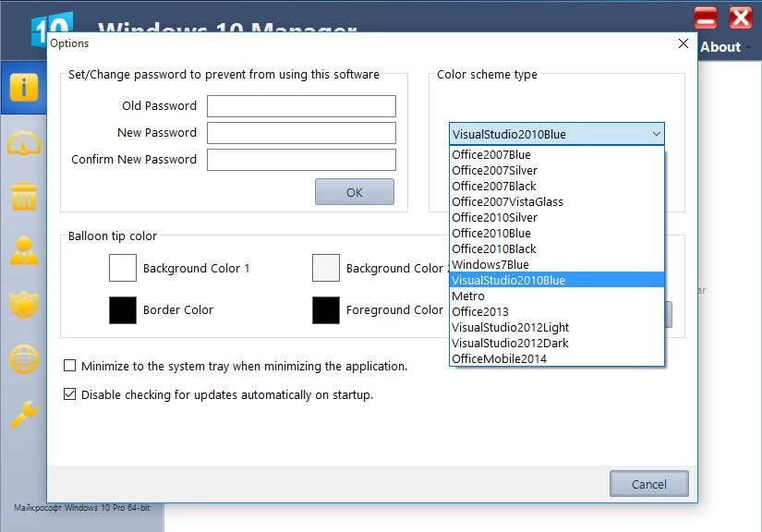Choose Office2007VistaGlass color scheme
This screenshot has width=762, height=532.
click(557, 201)
